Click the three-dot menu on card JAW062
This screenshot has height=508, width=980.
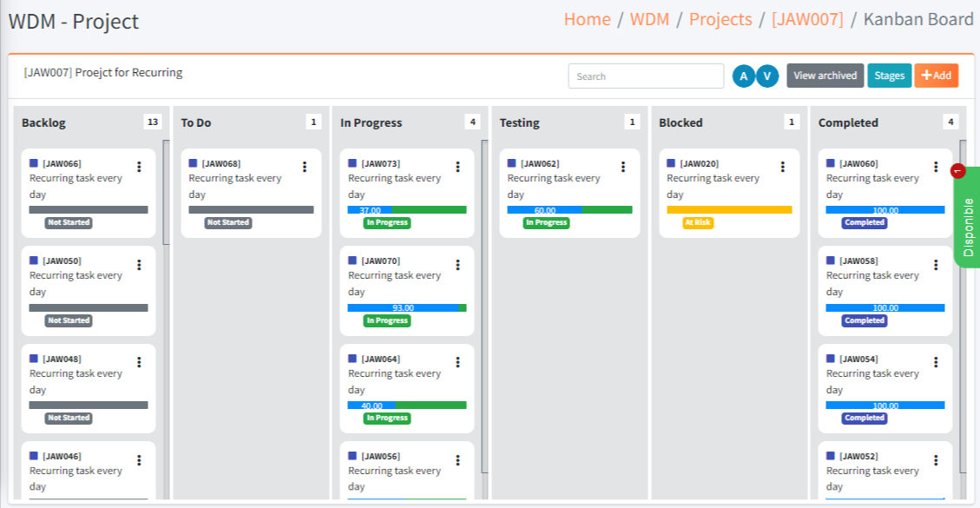click(x=622, y=167)
